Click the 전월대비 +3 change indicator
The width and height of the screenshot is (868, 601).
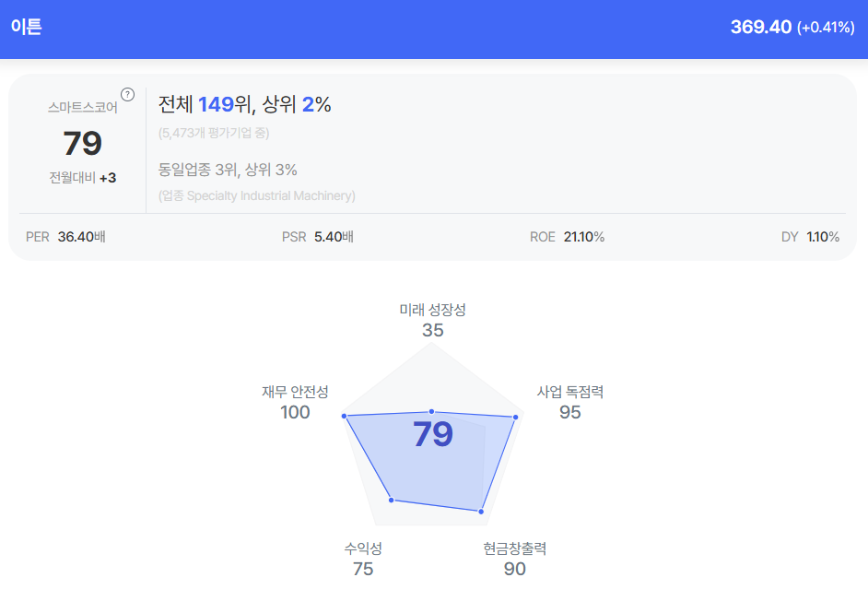pyautogui.click(x=82, y=177)
